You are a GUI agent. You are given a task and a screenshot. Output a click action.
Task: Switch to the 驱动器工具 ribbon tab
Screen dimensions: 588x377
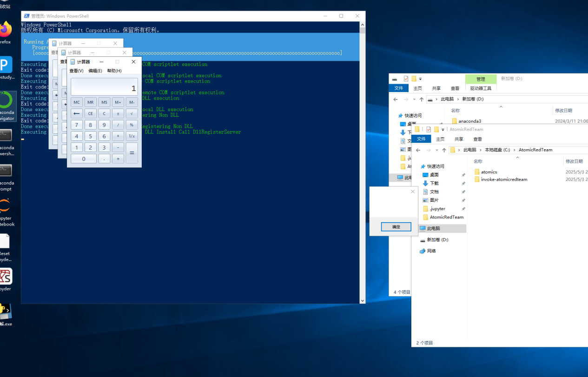(x=481, y=88)
